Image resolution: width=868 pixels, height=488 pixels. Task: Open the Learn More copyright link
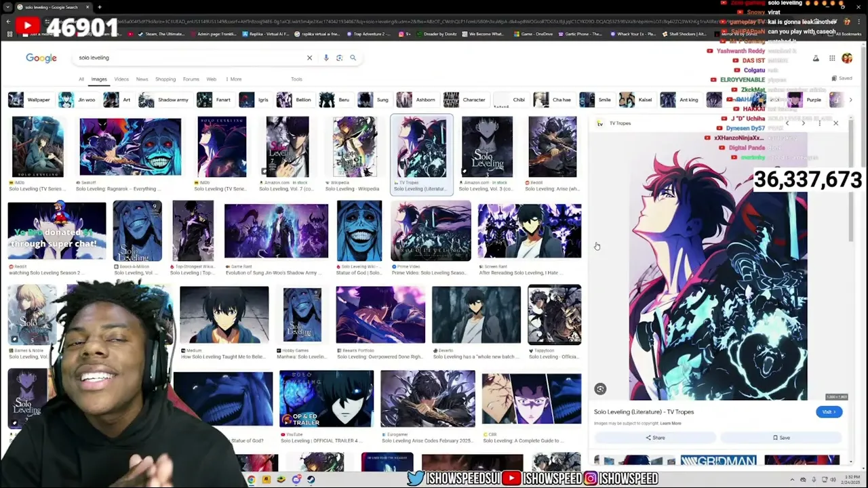[x=671, y=424]
